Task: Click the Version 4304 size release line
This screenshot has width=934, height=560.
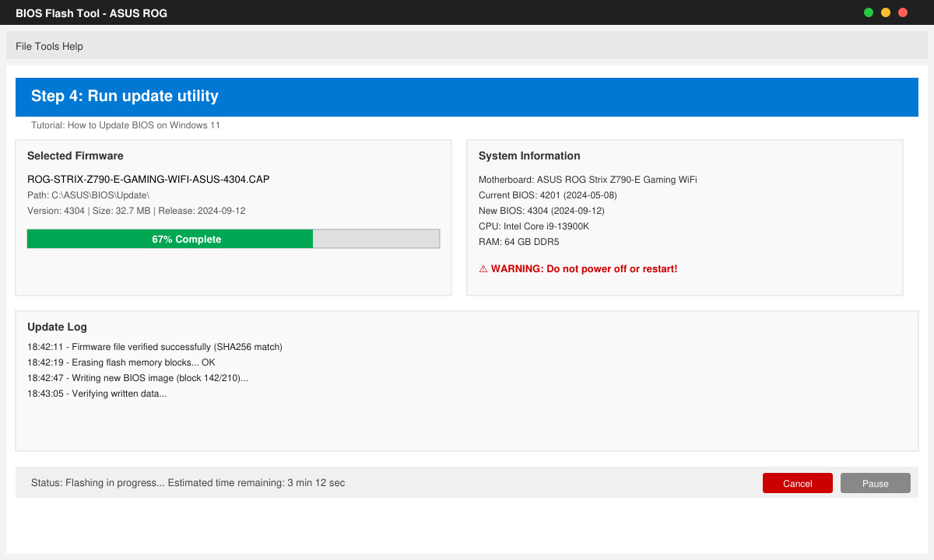Action: point(136,211)
